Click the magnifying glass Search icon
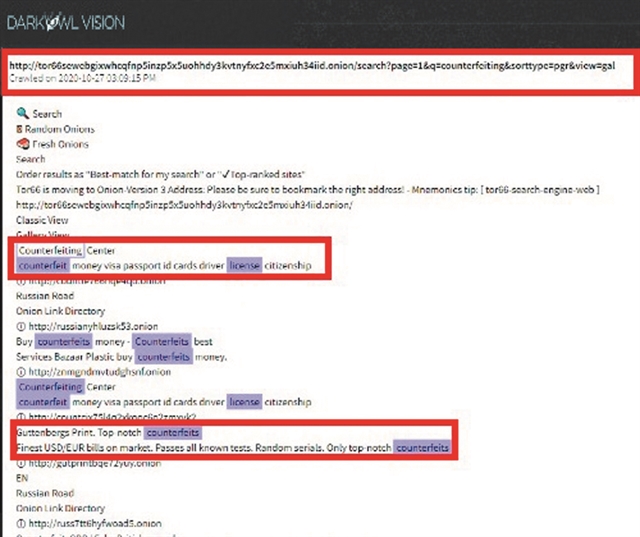Viewport: 640px width, 537px height. point(22,114)
